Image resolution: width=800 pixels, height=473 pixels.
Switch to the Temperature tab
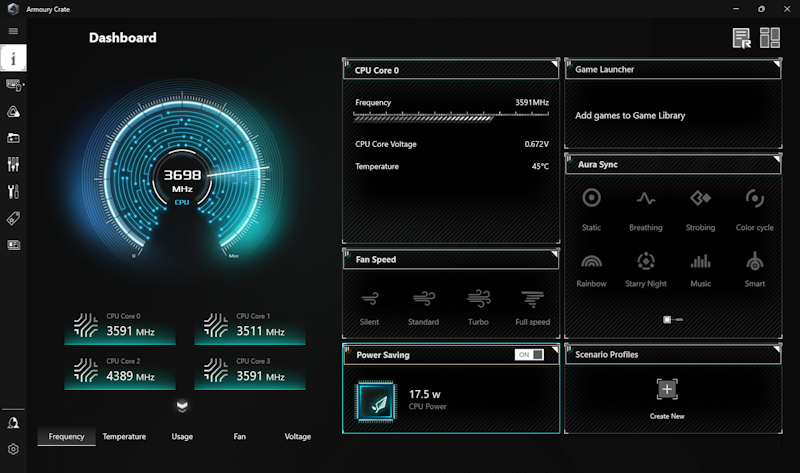click(x=124, y=437)
